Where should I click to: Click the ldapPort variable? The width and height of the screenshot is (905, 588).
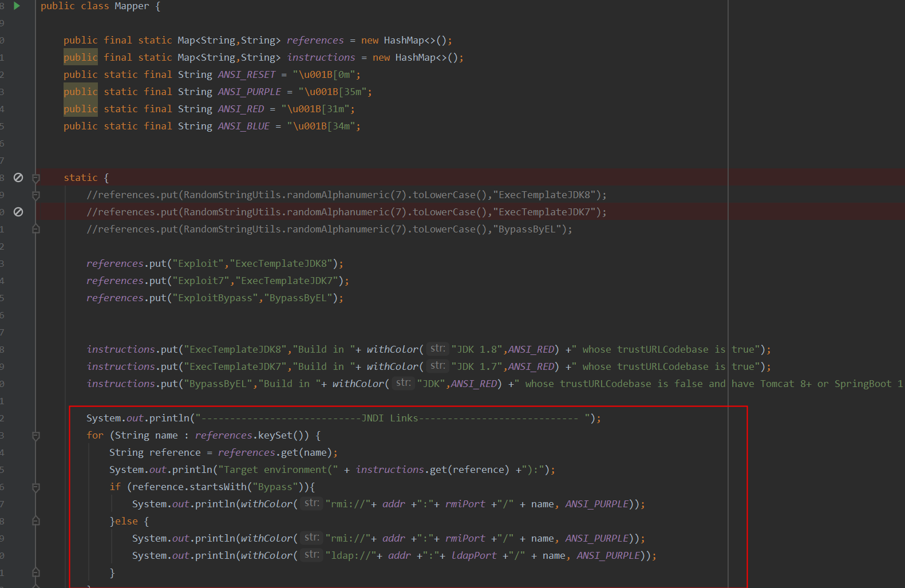[x=474, y=556]
